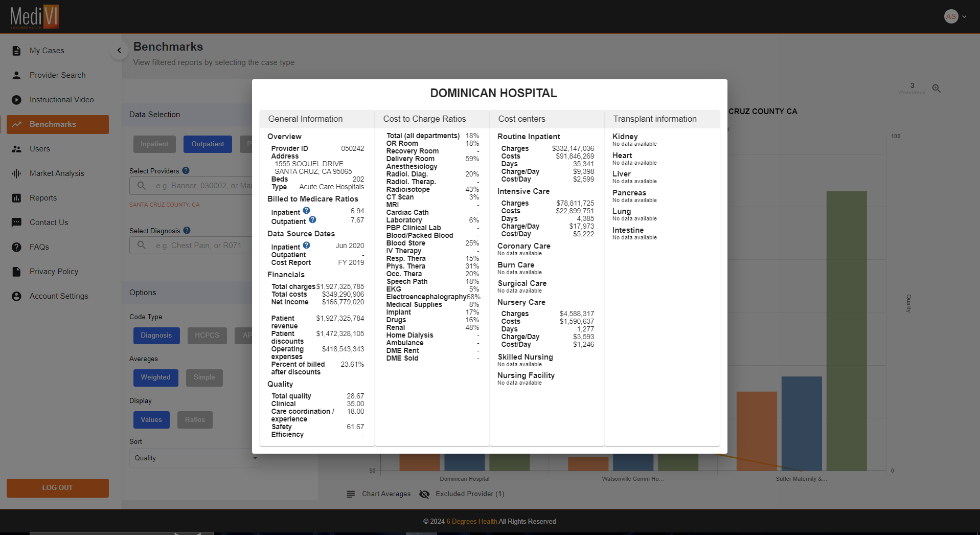This screenshot has height=535, width=980.
Task: Set display to Ratios
Action: point(195,420)
